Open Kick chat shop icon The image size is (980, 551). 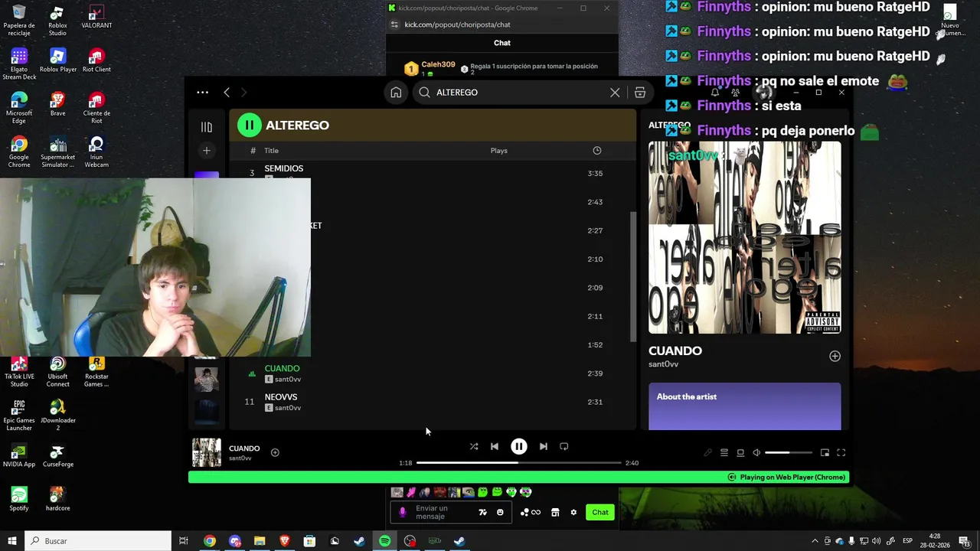pos(555,512)
